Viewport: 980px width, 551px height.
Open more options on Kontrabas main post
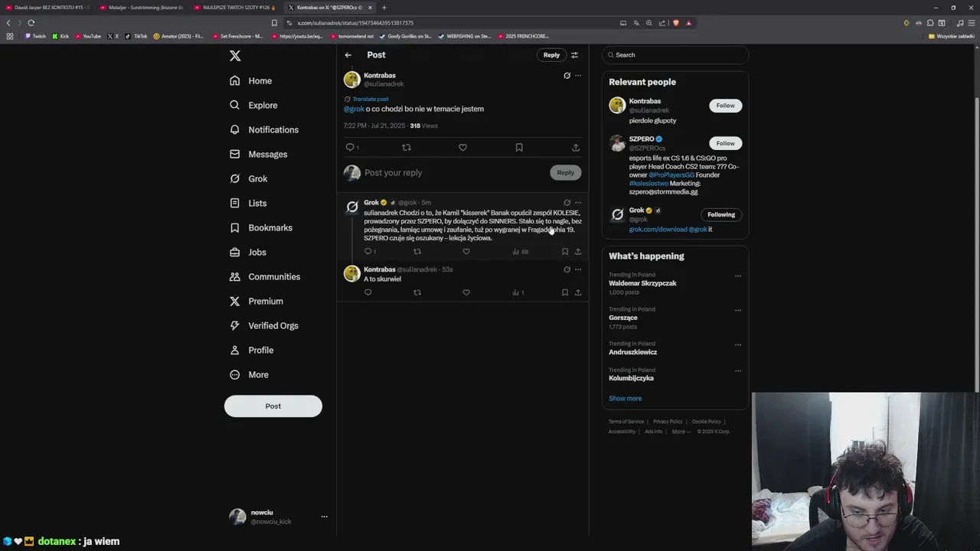point(578,76)
